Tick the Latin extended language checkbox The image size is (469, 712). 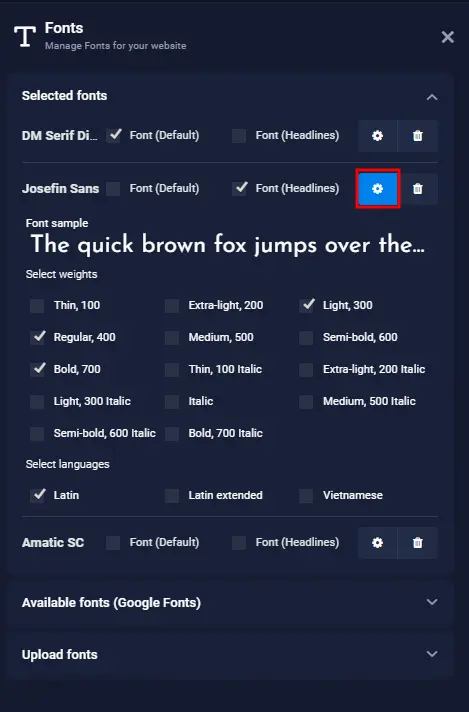click(x=172, y=495)
